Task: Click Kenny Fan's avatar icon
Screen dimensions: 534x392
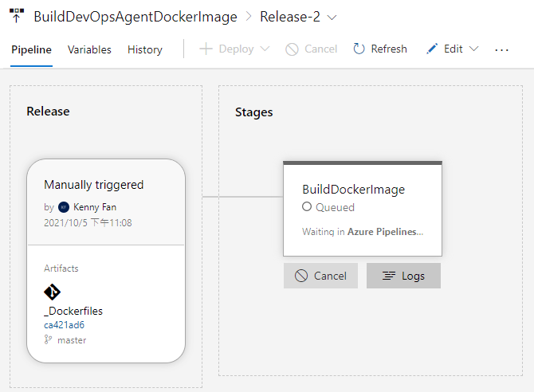Action: (65, 207)
